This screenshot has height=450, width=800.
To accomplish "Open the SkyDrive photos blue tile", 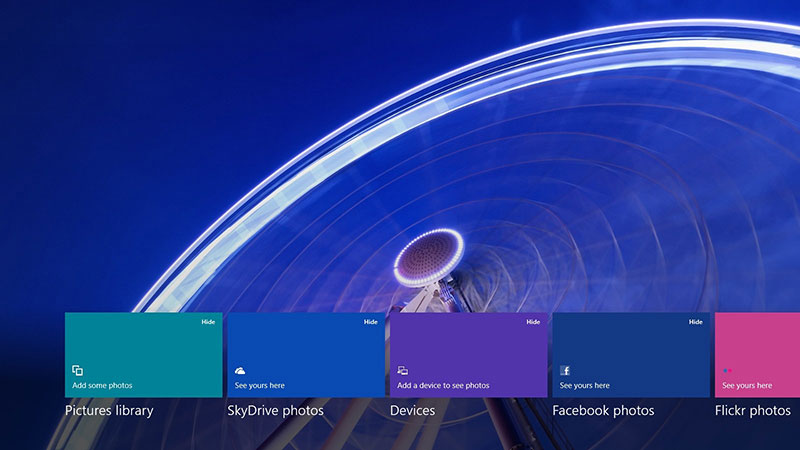I will 306,355.
